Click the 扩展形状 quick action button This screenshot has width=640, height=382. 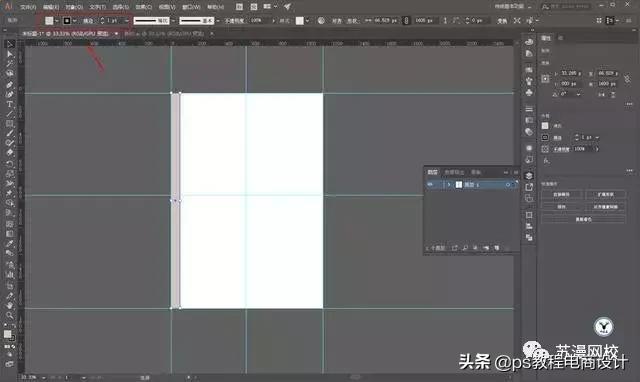(605, 194)
